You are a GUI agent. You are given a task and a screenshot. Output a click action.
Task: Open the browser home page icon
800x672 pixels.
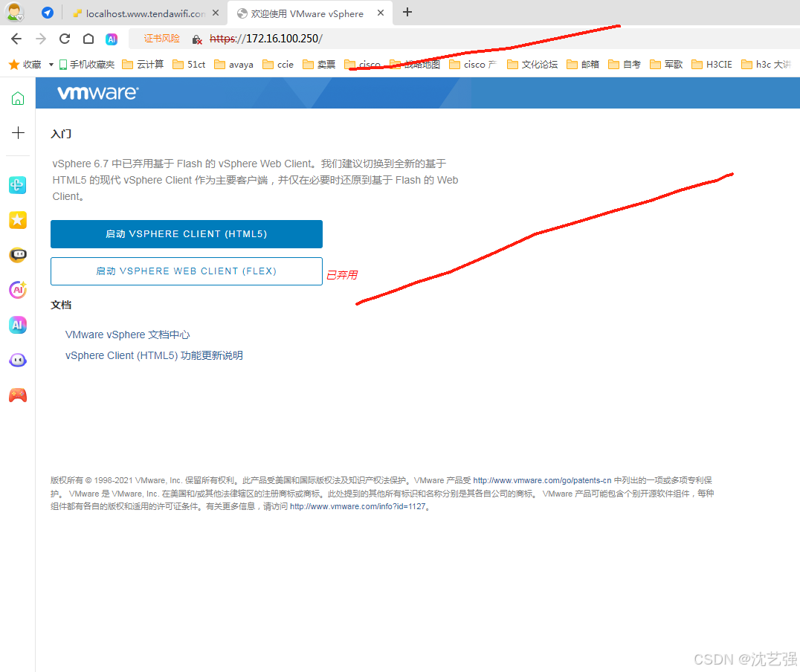(88, 39)
